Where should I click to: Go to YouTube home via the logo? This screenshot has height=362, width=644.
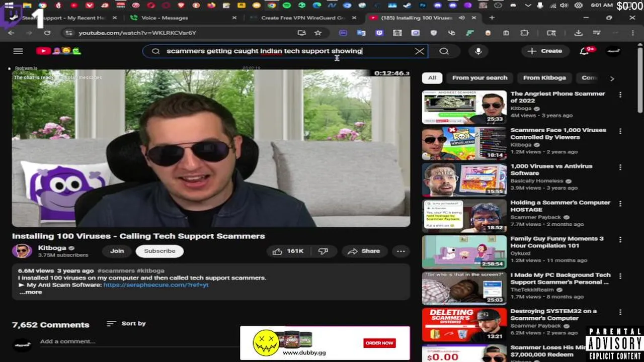pyautogui.click(x=58, y=51)
